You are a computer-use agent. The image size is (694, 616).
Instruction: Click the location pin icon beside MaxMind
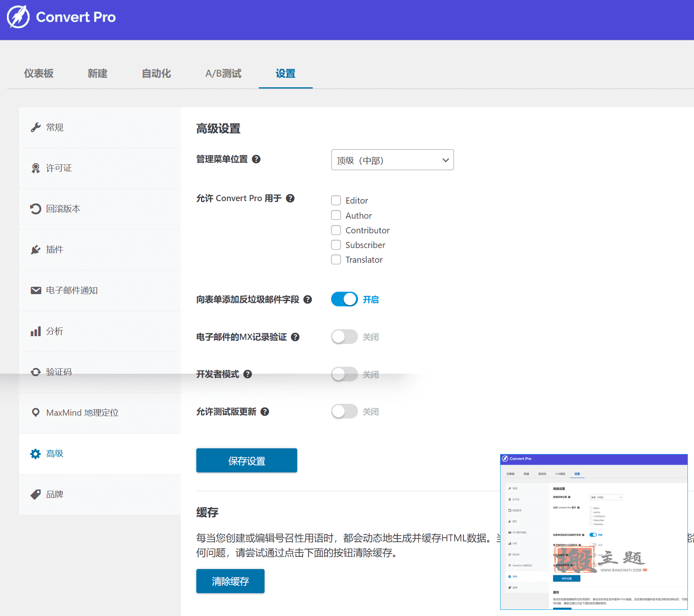click(36, 413)
